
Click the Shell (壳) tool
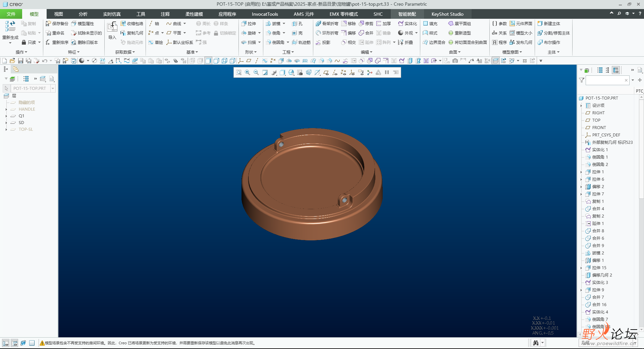297,33
